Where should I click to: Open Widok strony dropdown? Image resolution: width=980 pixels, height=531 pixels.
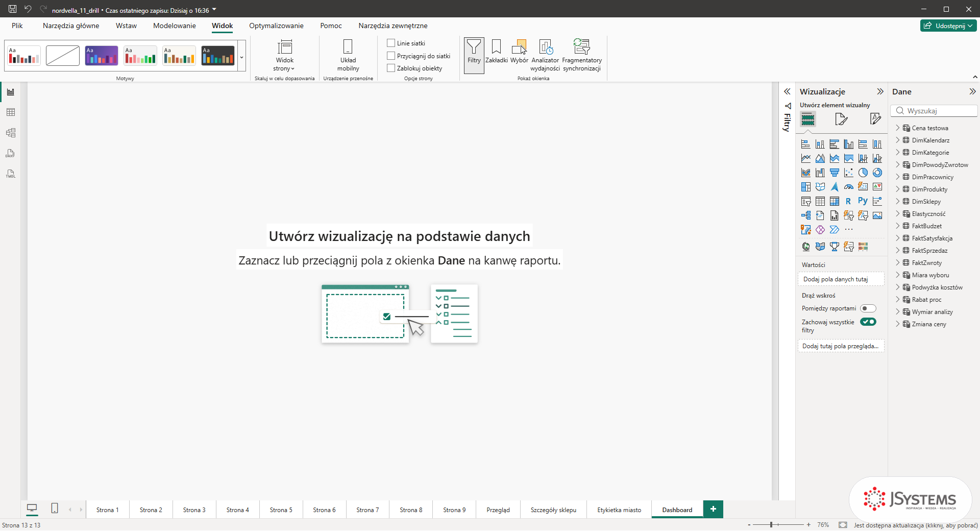tap(284, 55)
